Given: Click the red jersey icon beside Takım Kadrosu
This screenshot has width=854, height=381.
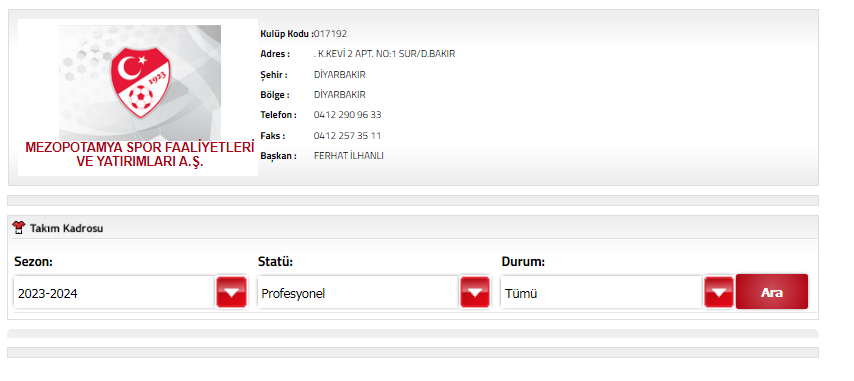Looking at the screenshot, I should coord(19,228).
